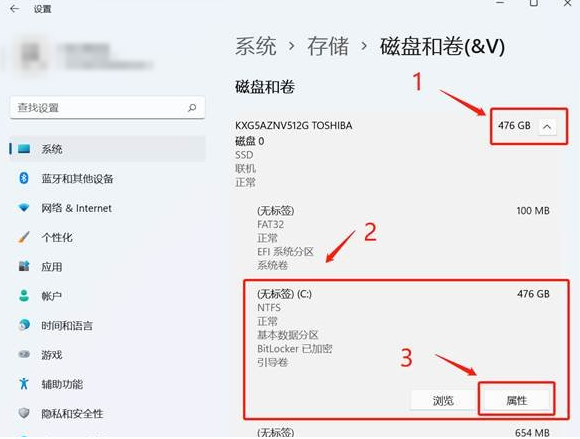580x439 pixels.
Task: Select the 系统 monitor icon
Action: click(24, 149)
